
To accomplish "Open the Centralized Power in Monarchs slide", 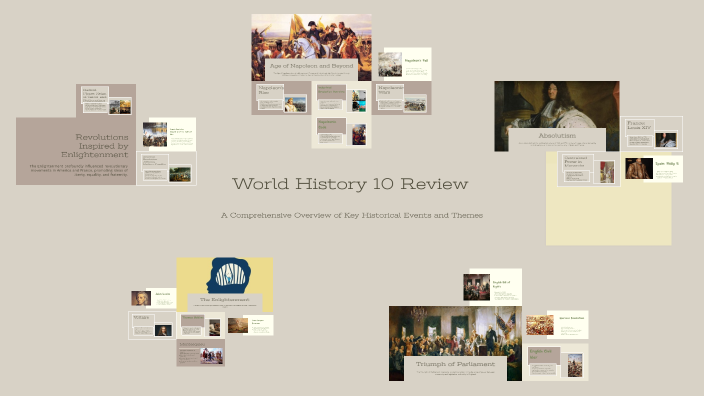I will (589, 169).
